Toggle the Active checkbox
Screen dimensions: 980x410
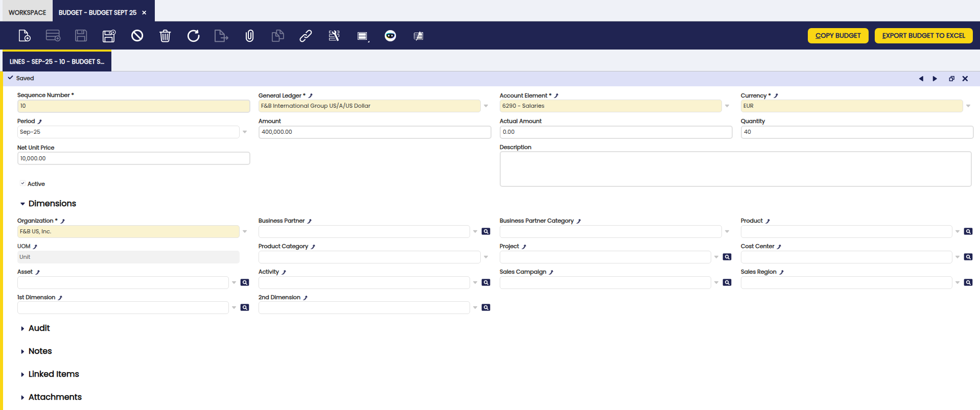pyautogui.click(x=22, y=184)
